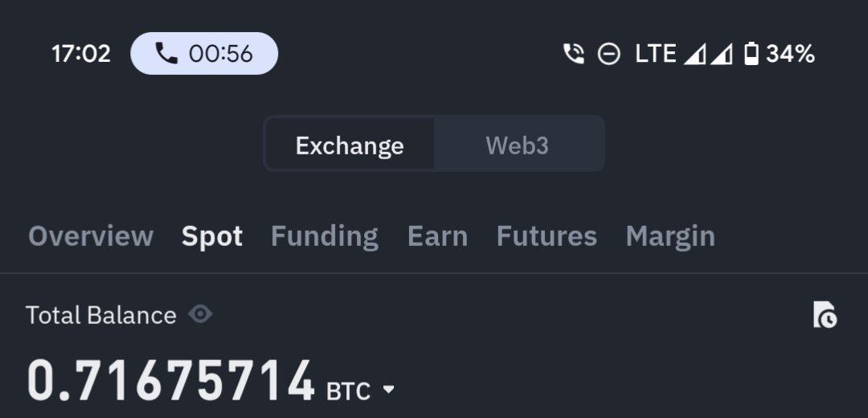
Task: Tap the ongoing call timer pill
Action: click(204, 54)
